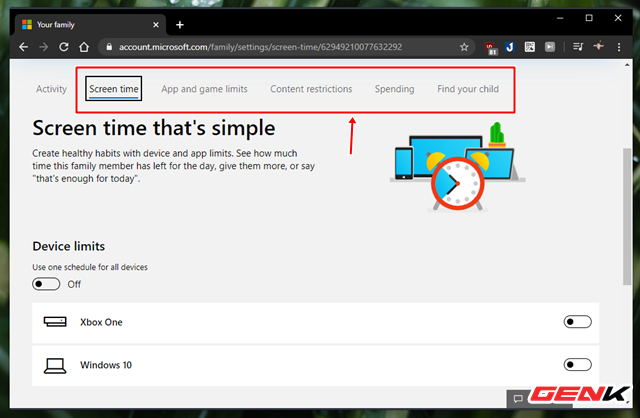
Task: Toggle one schedule for all devices
Action: point(46,284)
